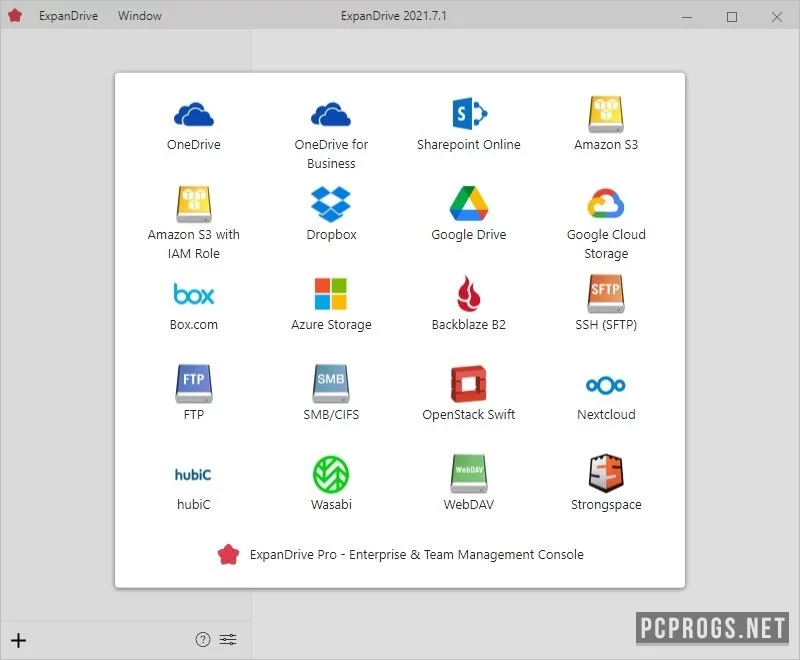This screenshot has width=800, height=660.
Task: Click the "Amazon S3 with IAM Role" label
Action: pyautogui.click(x=193, y=244)
